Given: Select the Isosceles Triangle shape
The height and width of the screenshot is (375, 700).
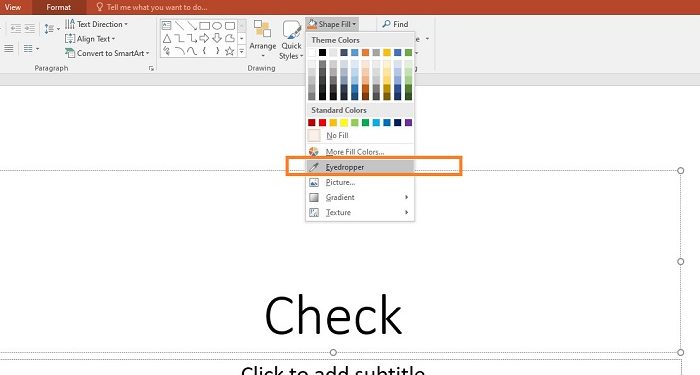Looking at the screenshot, I should click(x=167, y=38).
